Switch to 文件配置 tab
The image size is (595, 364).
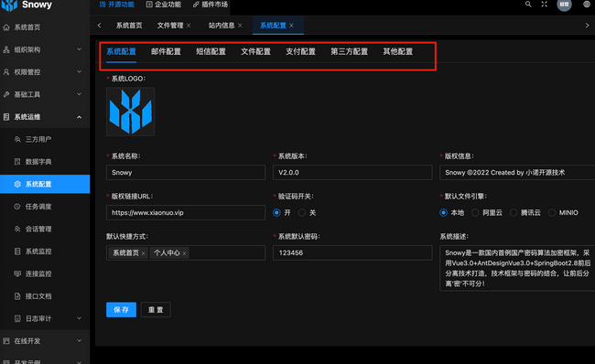click(x=255, y=51)
